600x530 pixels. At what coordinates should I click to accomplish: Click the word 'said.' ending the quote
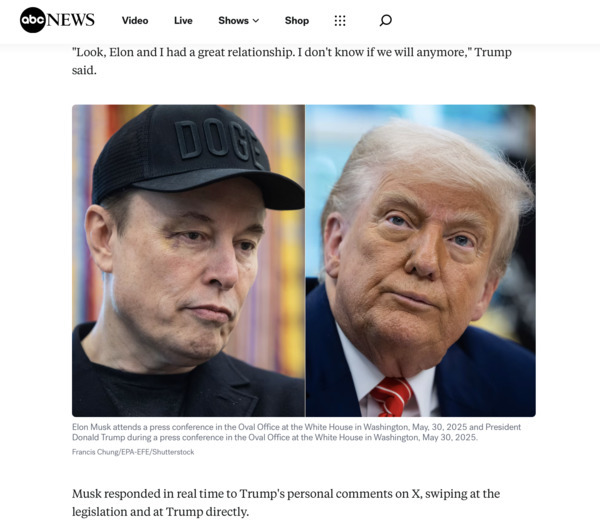(84, 70)
